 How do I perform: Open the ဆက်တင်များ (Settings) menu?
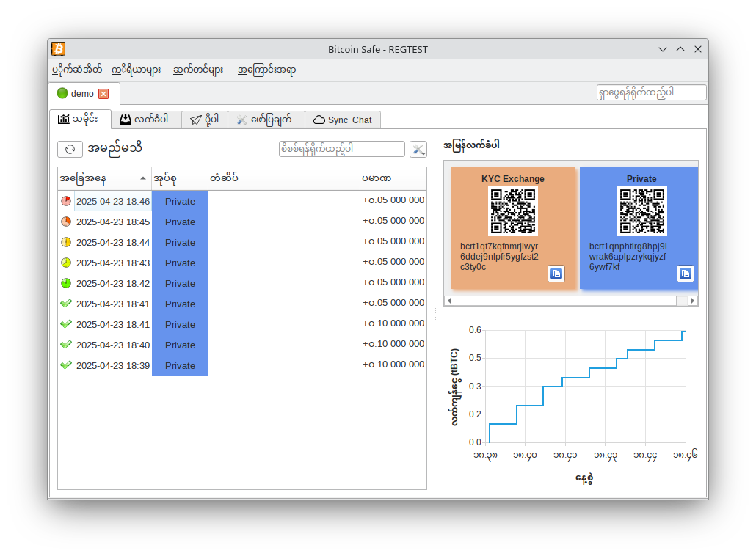pyautogui.click(x=198, y=70)
